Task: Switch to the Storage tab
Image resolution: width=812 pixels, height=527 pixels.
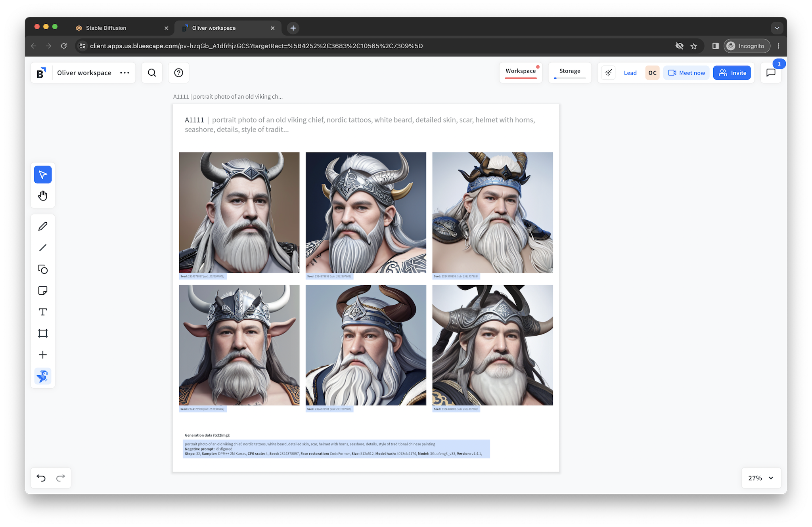Action: [570, 71]
